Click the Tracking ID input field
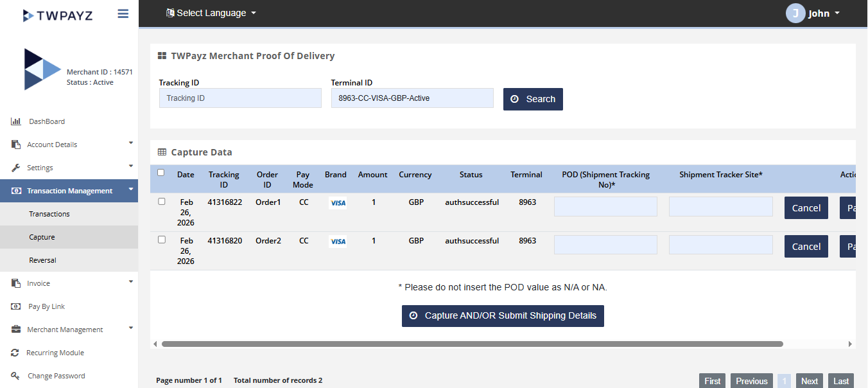This screenshot has width=868, height=388. [x=240, y=98]
